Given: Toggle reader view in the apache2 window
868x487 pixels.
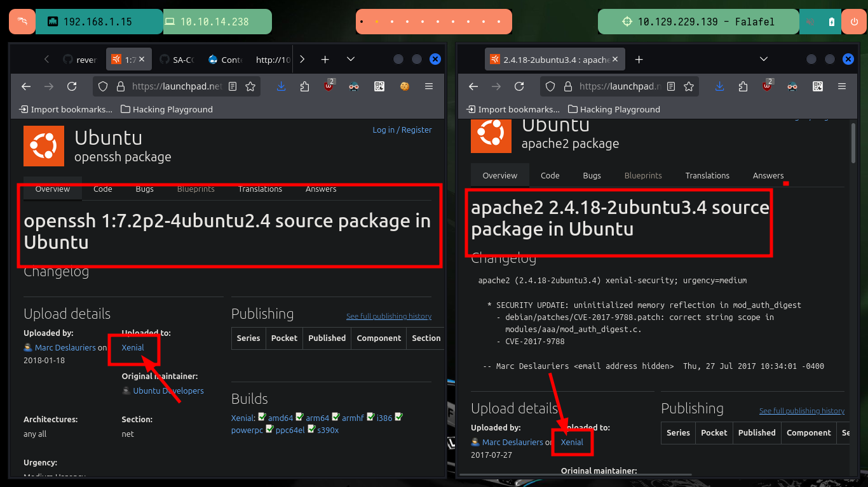Looking at the screenshot, I should (x=671, y=86).
